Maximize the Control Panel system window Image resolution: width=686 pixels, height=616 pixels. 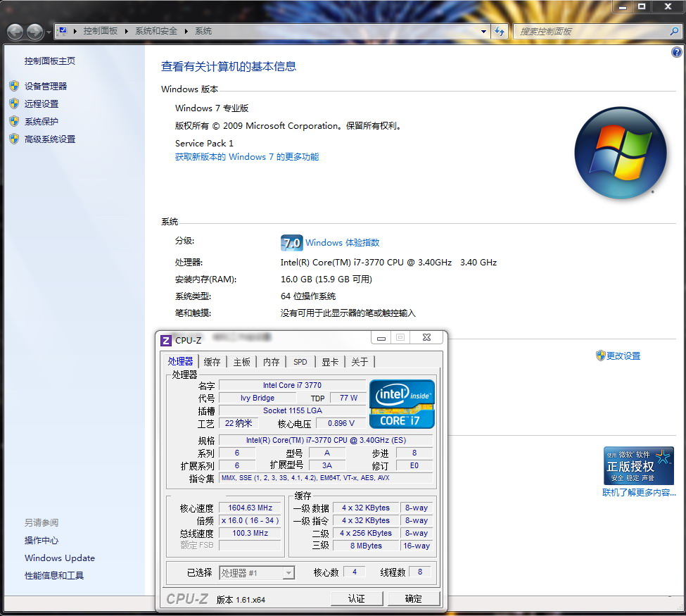click(642, 6)
